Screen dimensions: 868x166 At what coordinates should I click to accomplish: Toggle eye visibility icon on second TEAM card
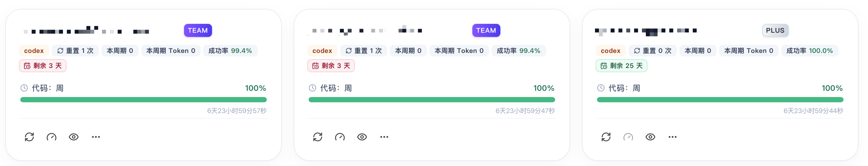pyautogui.click(x=362, y=137)
